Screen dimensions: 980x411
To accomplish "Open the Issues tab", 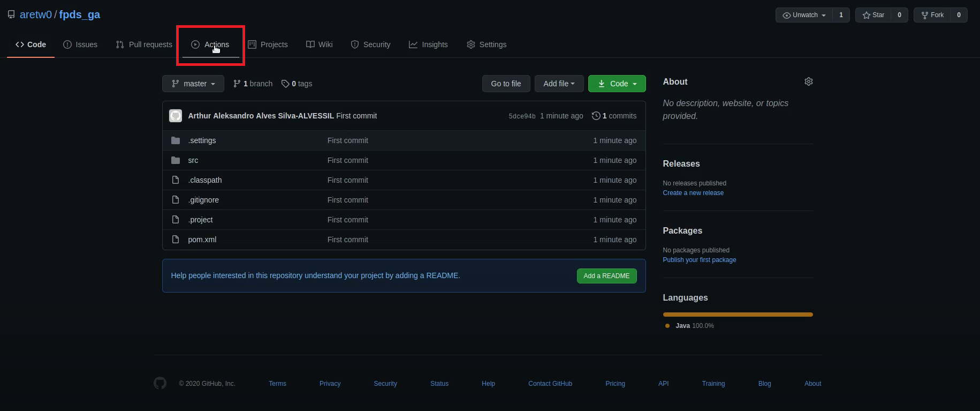I will click(80, 44).
